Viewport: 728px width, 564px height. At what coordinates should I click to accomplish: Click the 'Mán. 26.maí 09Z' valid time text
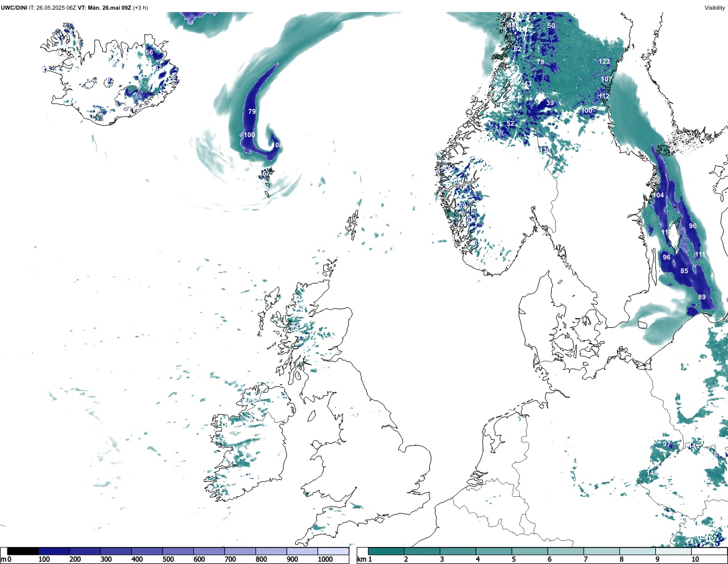point(109,7)
